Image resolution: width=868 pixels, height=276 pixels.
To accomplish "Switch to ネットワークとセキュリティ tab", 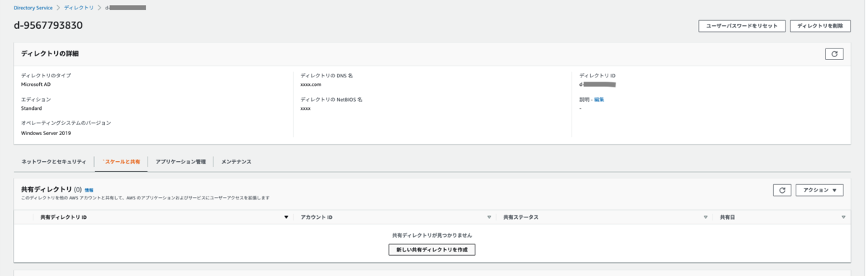I will point(54,162).
